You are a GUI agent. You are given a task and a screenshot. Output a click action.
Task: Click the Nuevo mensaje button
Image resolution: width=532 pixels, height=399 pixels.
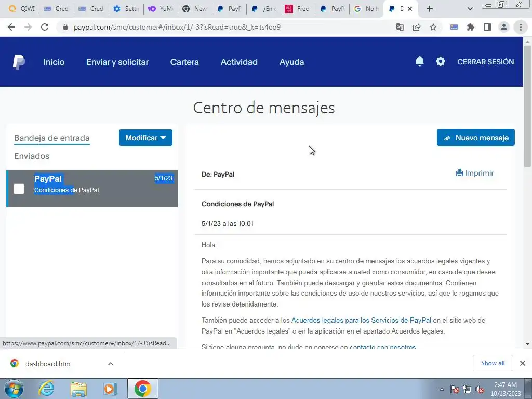pyautogui.click(x=476, y=137)
